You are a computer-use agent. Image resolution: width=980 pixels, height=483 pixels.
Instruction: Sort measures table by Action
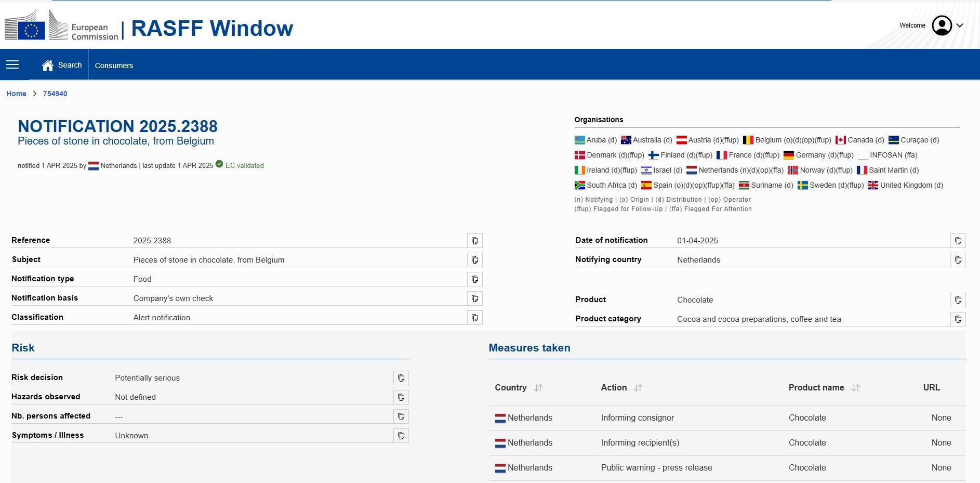[638, 388]
